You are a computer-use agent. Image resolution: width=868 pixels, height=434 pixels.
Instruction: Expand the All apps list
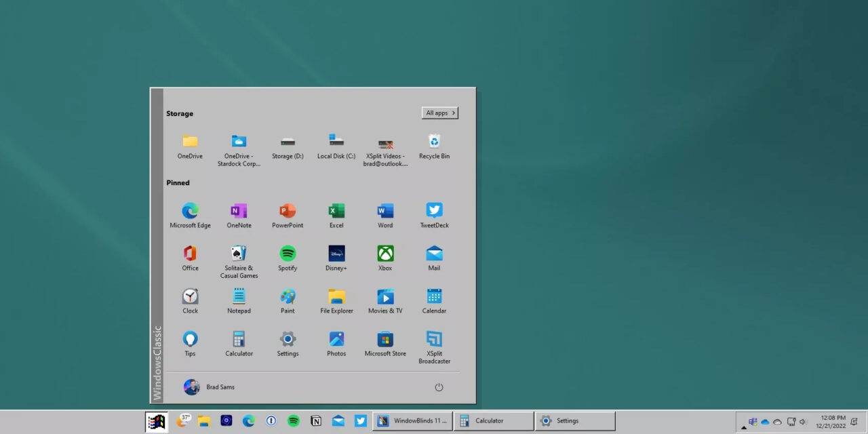[439, 113]
